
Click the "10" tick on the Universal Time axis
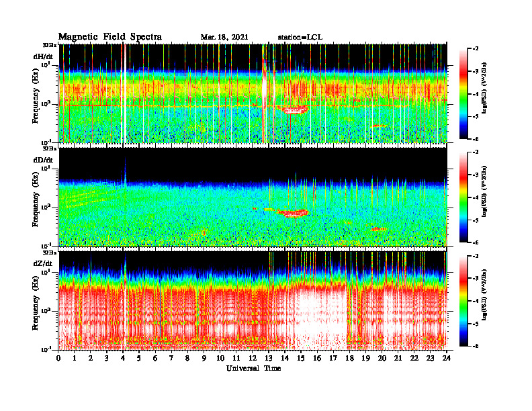tap(220, 359)
